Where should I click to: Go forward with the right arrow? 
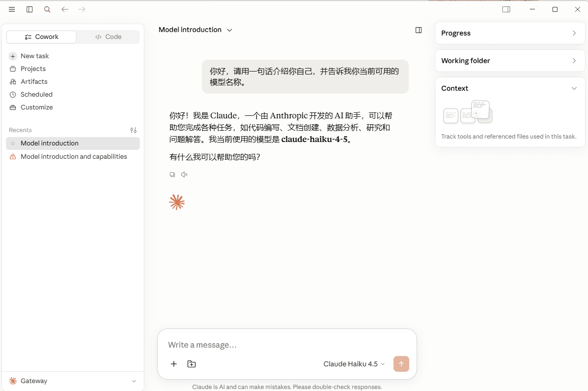[82, 9]
